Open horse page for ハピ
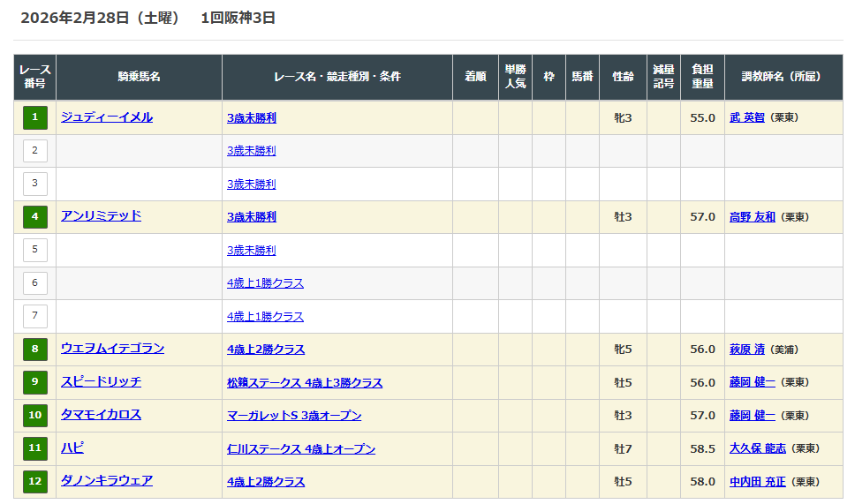855x504 pixels. click(72, 448)
